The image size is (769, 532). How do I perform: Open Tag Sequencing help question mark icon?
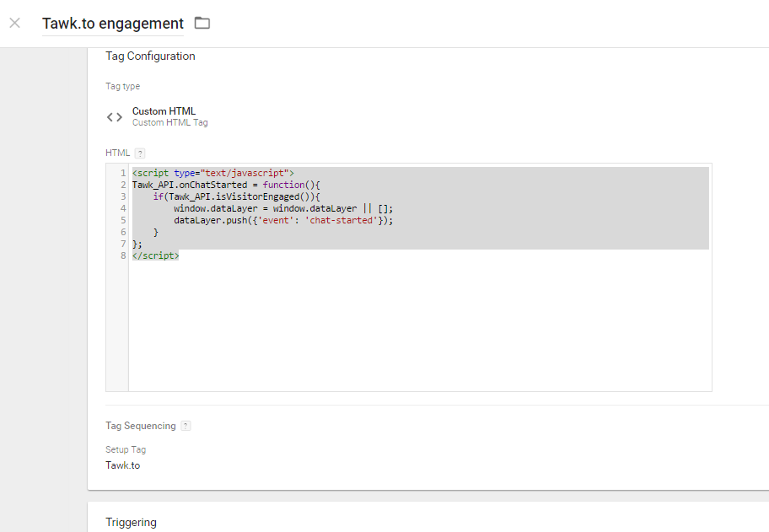pyautogui.click(x=186, y=426)
